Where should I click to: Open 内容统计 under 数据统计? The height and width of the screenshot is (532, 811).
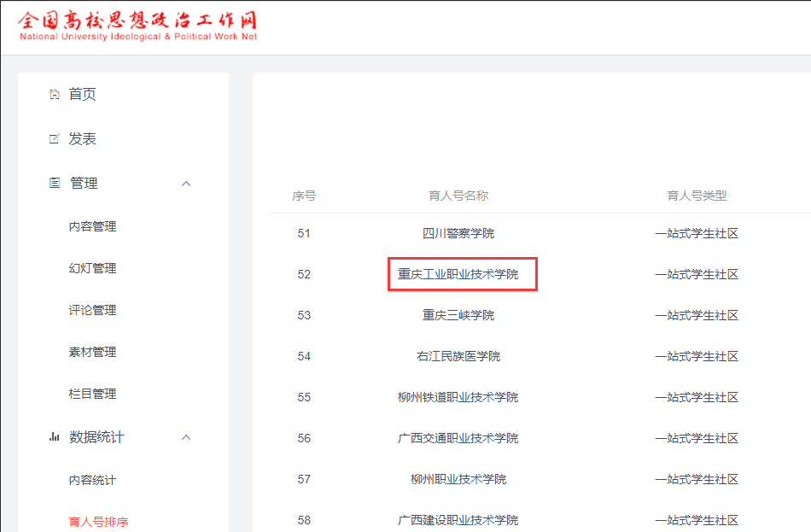tap(92, 480)
